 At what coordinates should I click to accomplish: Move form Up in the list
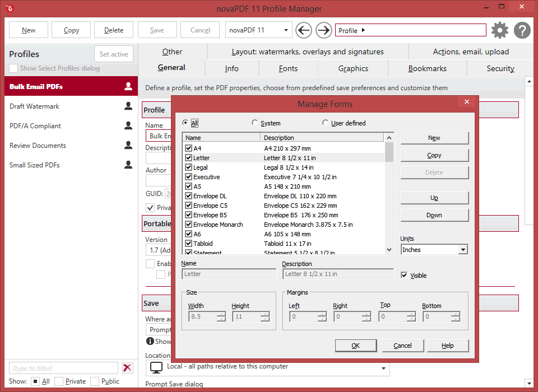coord(434,198)
